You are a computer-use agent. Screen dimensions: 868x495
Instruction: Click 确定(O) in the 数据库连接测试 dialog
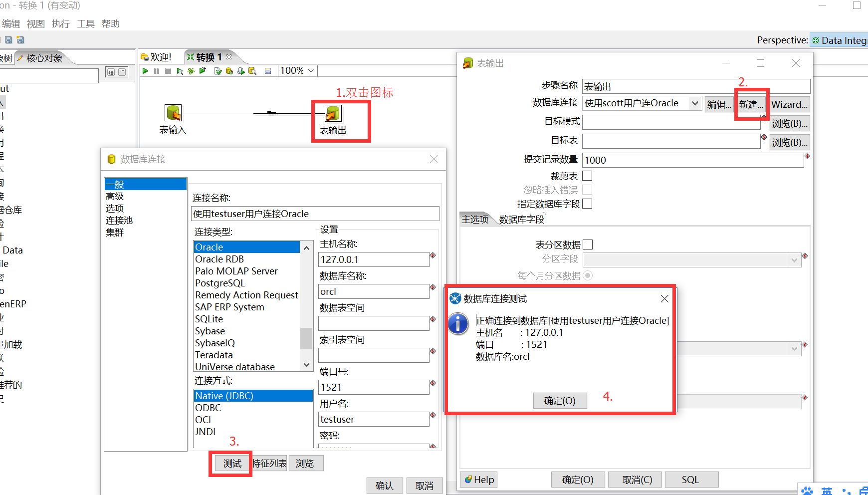pos(560,401)
